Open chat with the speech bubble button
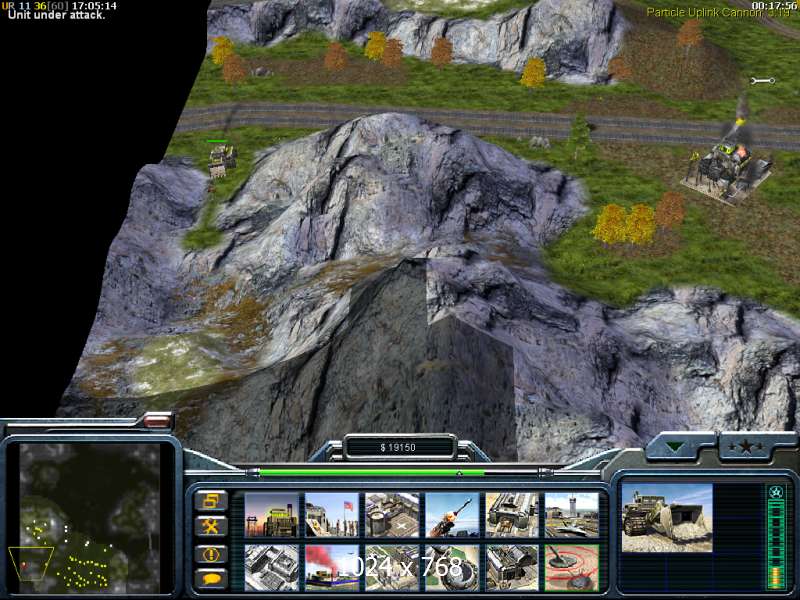Viewport: 800px width, 600px height. pos(211,579)
